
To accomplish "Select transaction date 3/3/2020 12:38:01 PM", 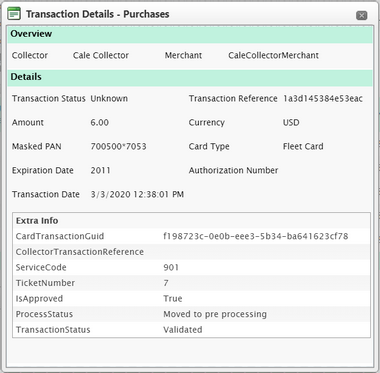I will pos(137,195).
